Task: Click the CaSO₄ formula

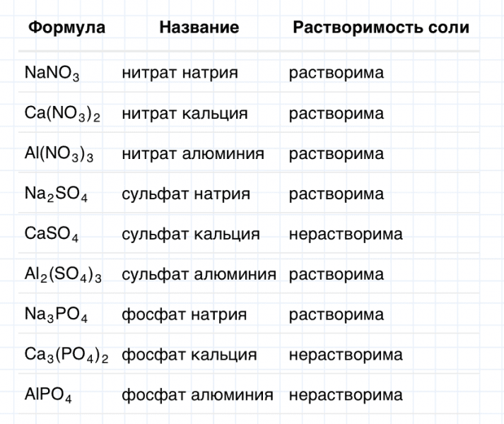Action: (x=51, y=235)
